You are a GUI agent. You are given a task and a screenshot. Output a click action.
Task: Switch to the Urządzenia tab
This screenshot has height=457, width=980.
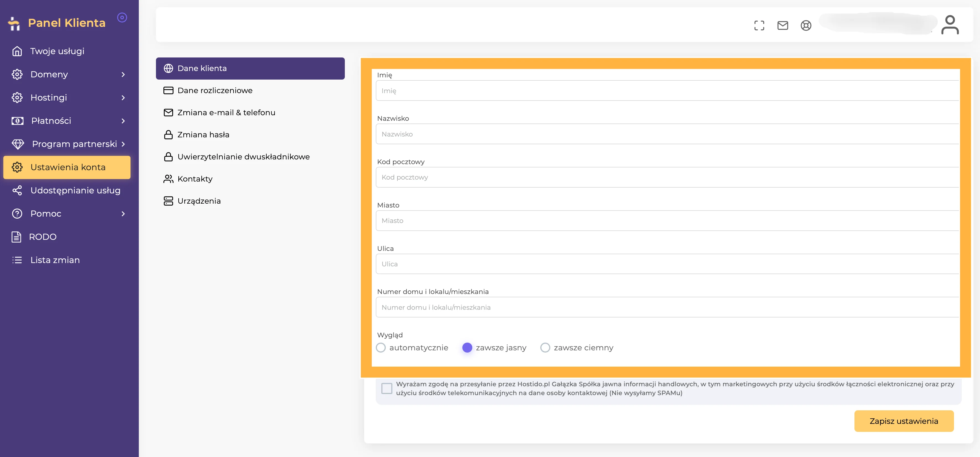tap(250, 201)
